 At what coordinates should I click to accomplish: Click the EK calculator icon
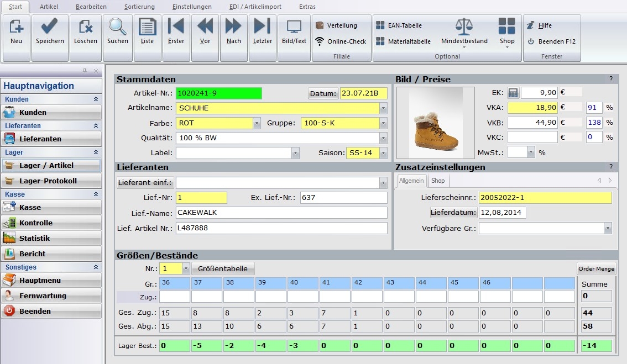(513, 93)
